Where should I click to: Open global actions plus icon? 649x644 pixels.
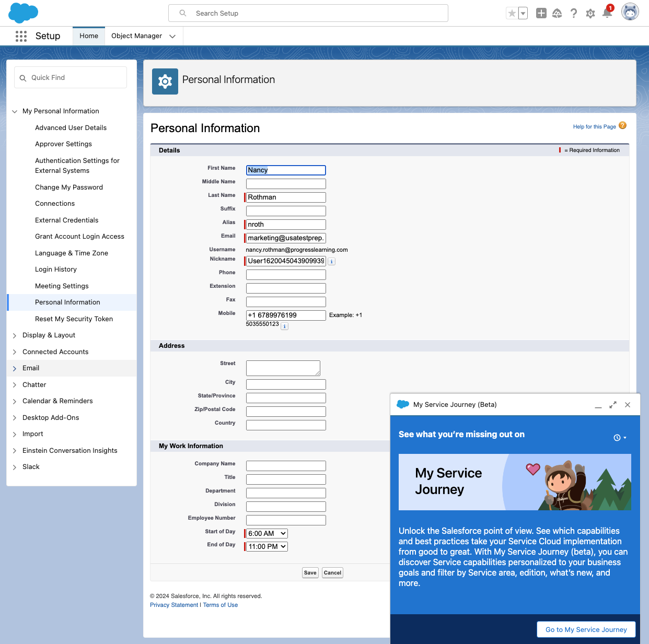point(541,14)
